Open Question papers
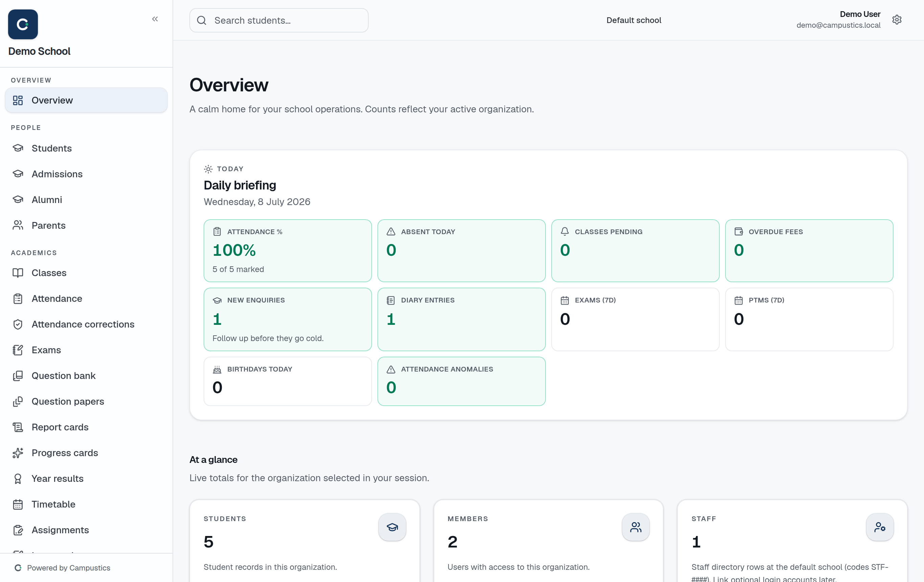Viewport: 924px width, 582px height. click(86, 402)
